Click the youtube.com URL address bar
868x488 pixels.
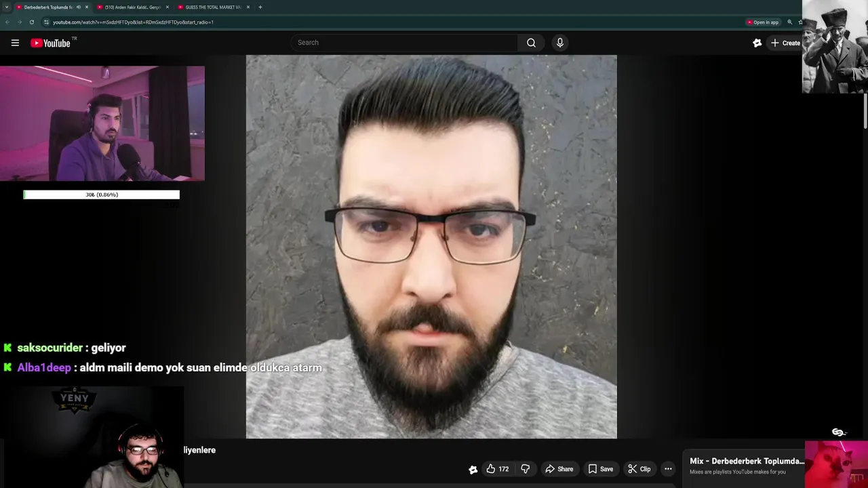[133, 22]
